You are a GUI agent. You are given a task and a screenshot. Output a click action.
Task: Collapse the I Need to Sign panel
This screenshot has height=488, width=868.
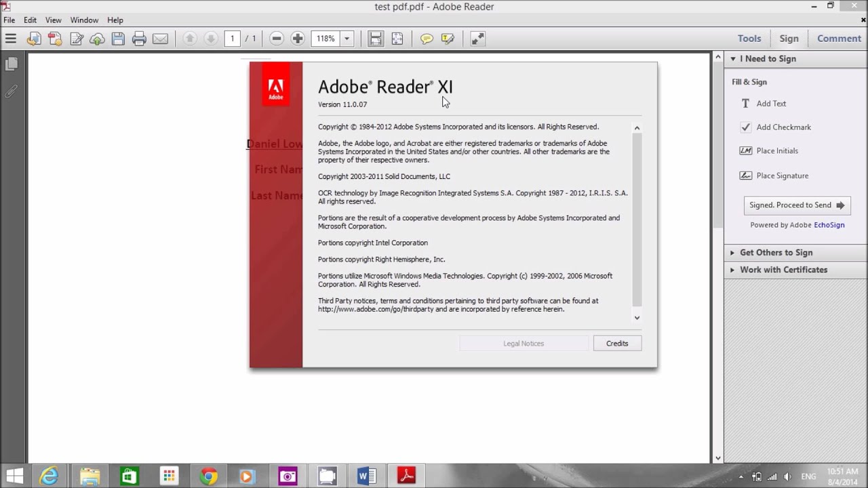point(732,58)
